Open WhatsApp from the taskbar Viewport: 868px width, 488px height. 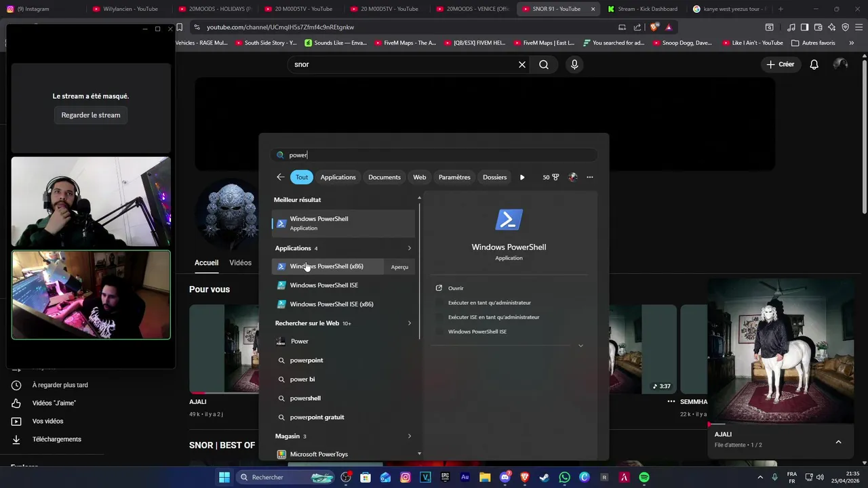[x=565, y=477]
